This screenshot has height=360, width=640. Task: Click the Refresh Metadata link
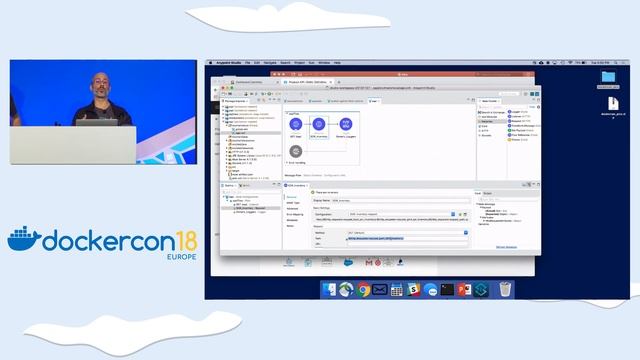[507, 247]
